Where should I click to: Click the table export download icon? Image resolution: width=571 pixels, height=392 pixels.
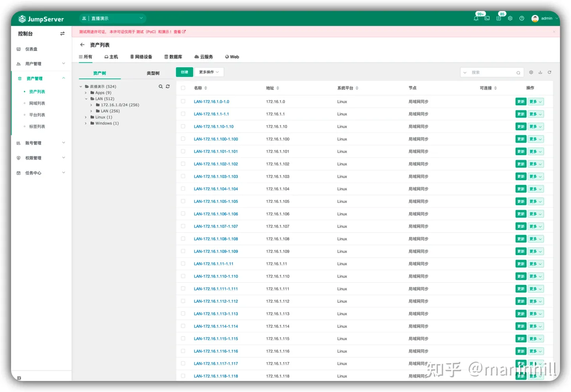[540, 72]
